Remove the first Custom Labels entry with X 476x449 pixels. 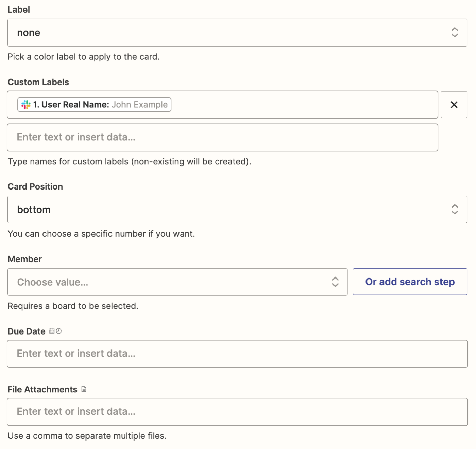tap(454, 105)
